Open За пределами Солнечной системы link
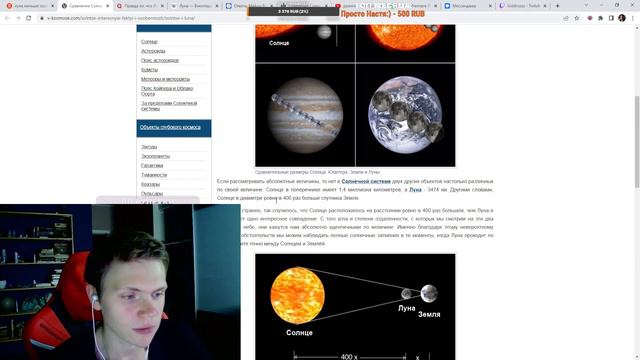The image size is (640, 360). [x=169, y=106]
